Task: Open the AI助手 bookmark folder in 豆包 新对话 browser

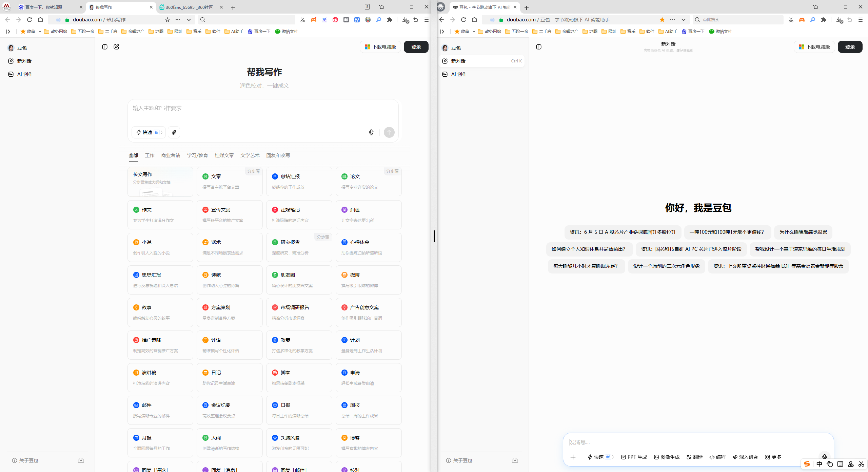Action: [x=668, y=32]
